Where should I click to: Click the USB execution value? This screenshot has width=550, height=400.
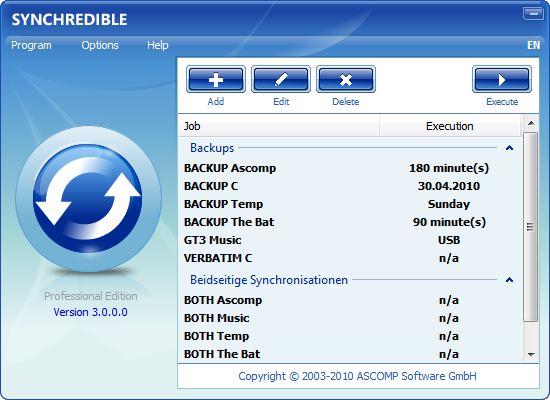click(449, 240)
